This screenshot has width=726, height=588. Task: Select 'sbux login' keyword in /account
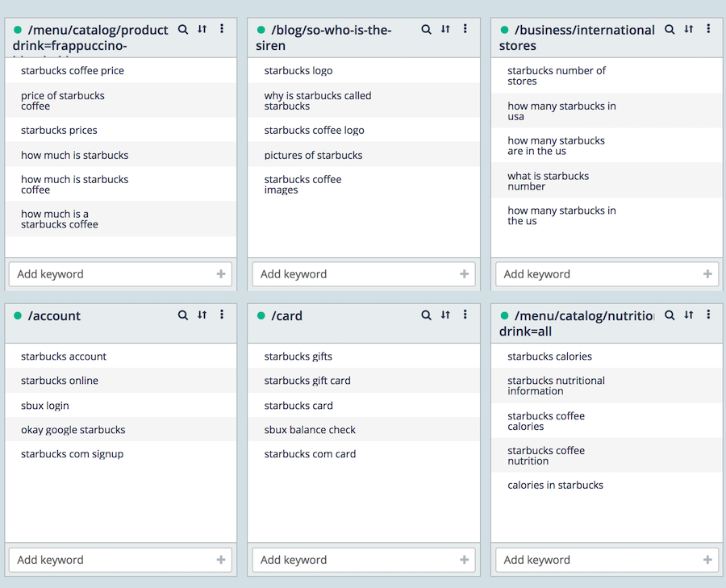tap(45, 406)
